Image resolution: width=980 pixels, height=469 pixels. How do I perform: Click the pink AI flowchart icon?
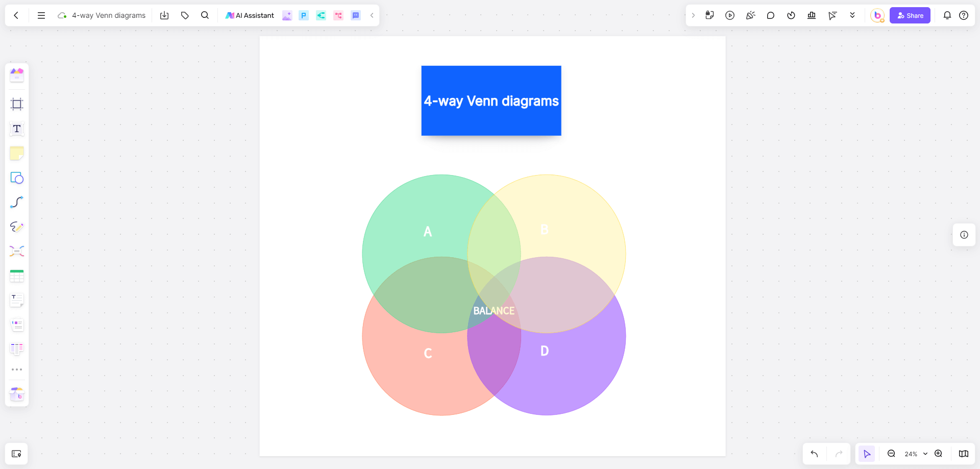pyautogui.click(x=338, y=15)
